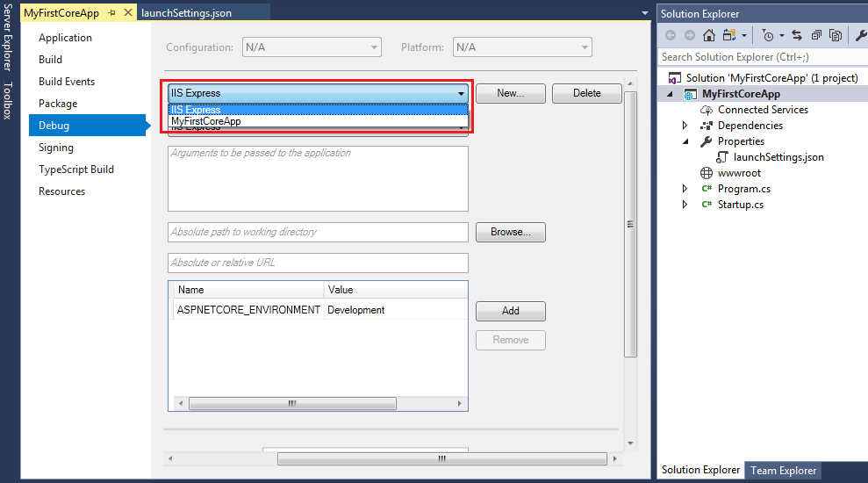This screenshot has width=868, height=483.
Task: Close the MyFirstCoreApp document tab
Action: [128, 12]
